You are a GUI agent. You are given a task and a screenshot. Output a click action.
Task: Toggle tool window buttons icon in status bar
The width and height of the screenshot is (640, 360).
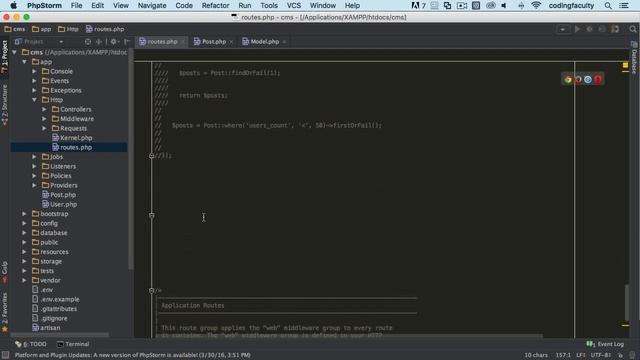tap(5, 355)
